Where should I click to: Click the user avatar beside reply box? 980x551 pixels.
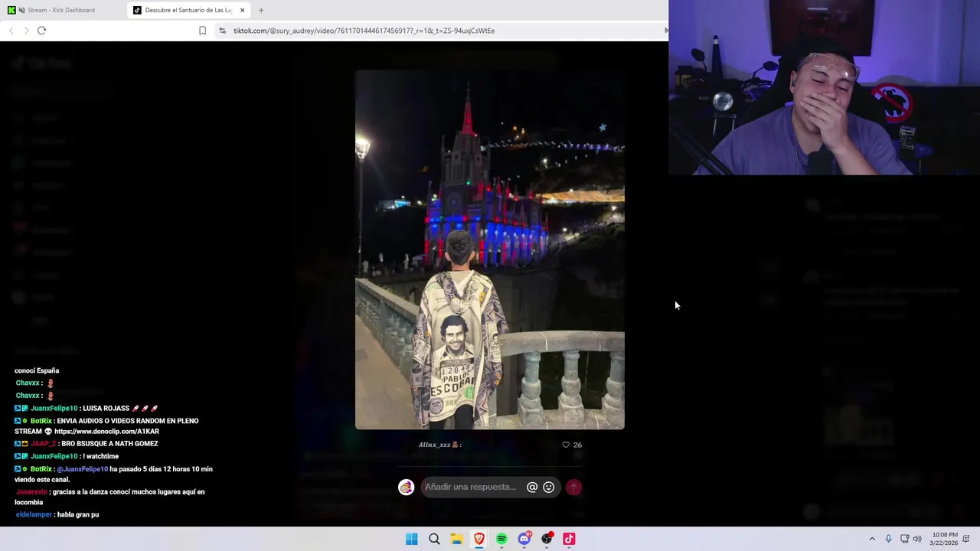click(406, 487)
